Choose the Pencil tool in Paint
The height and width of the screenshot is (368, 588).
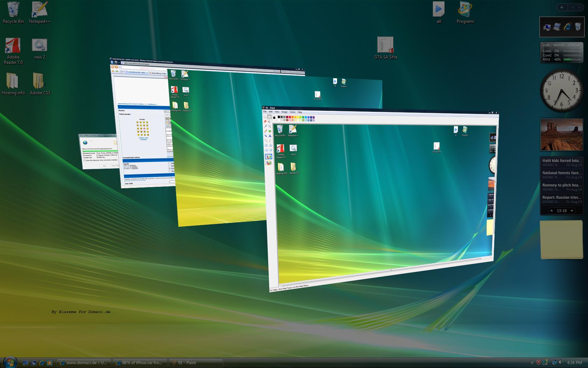click(265, 131)
